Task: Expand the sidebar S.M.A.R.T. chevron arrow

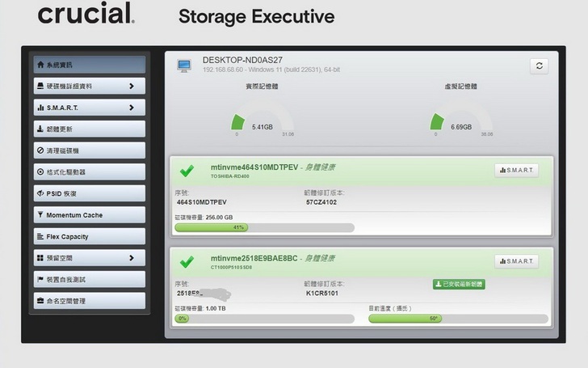Action: click(132, 108)
